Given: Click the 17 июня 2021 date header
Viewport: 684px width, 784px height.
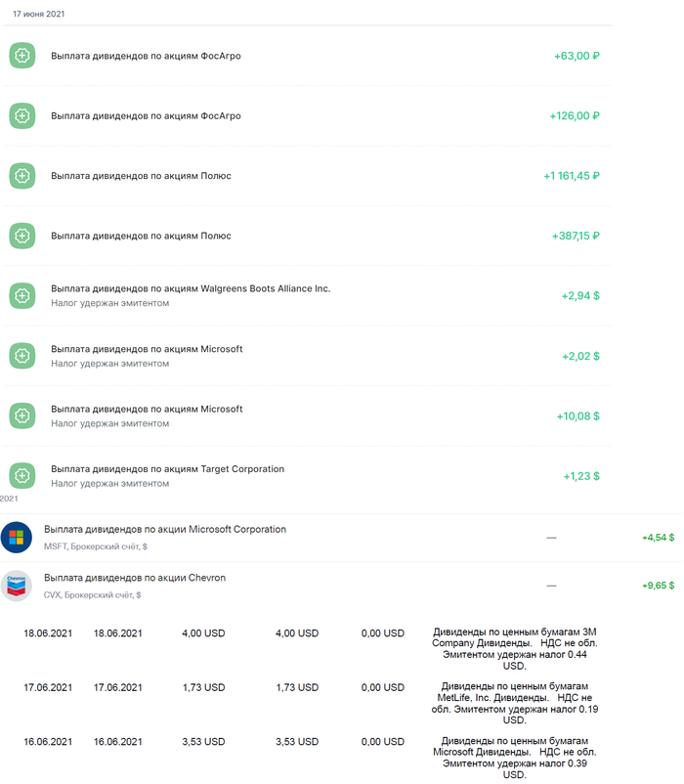Looking at the screenshot, I should tap(39, 14).
